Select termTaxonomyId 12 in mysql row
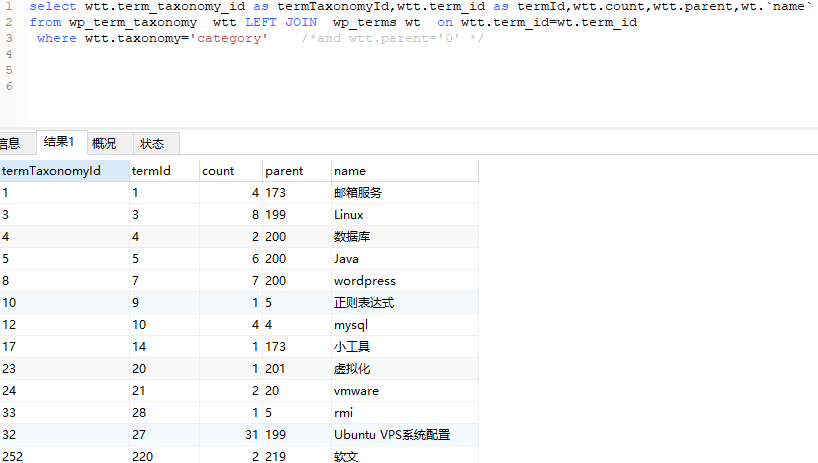The height and width of the screenshot is (463, 818). click(65, 324)
